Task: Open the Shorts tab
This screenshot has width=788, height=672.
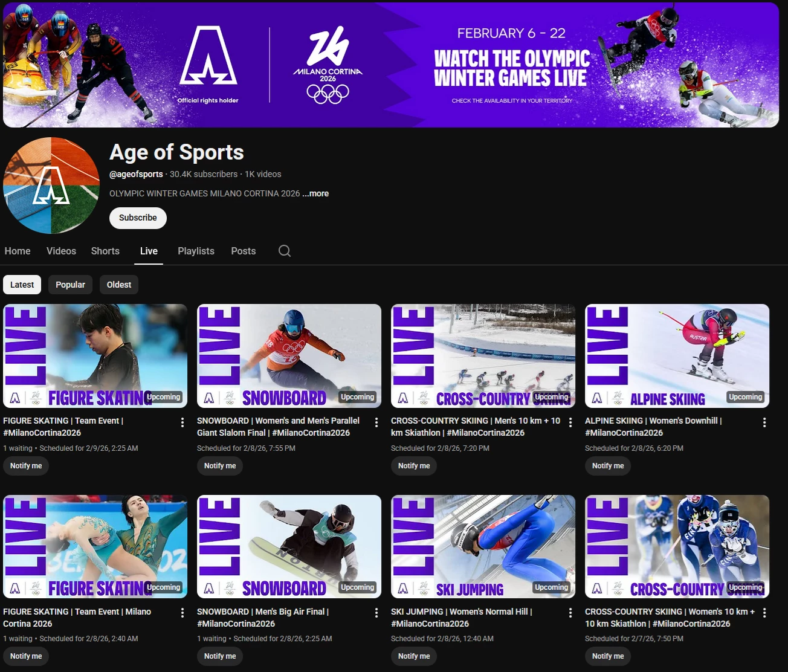Action: [105, 251]
